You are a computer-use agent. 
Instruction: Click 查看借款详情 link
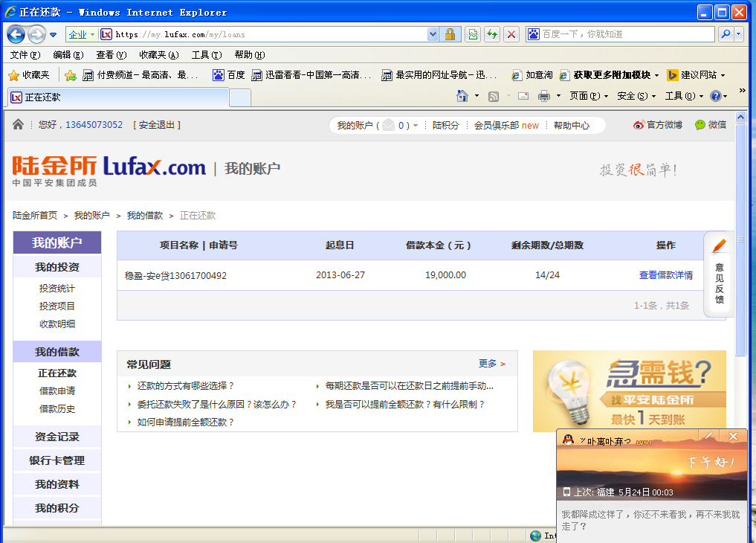click(665, 275)
